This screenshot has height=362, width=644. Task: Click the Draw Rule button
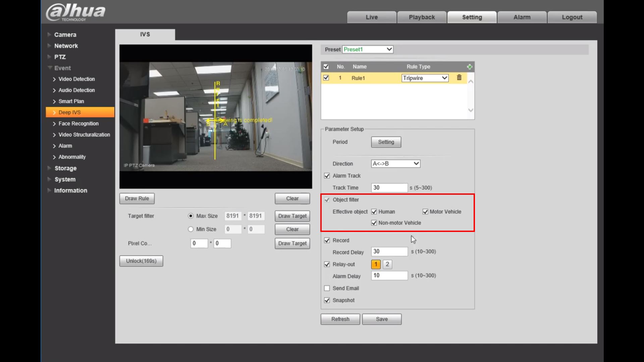[137, 198]
